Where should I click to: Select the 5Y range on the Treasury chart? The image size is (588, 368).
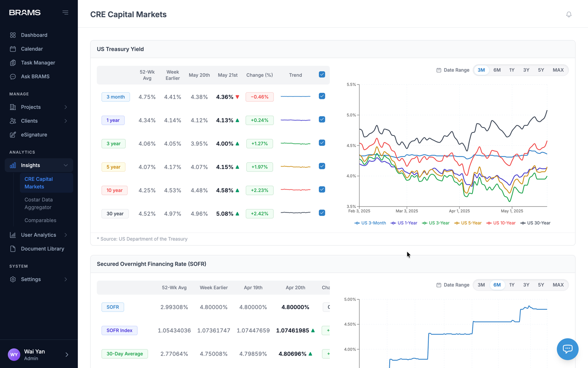541,70
